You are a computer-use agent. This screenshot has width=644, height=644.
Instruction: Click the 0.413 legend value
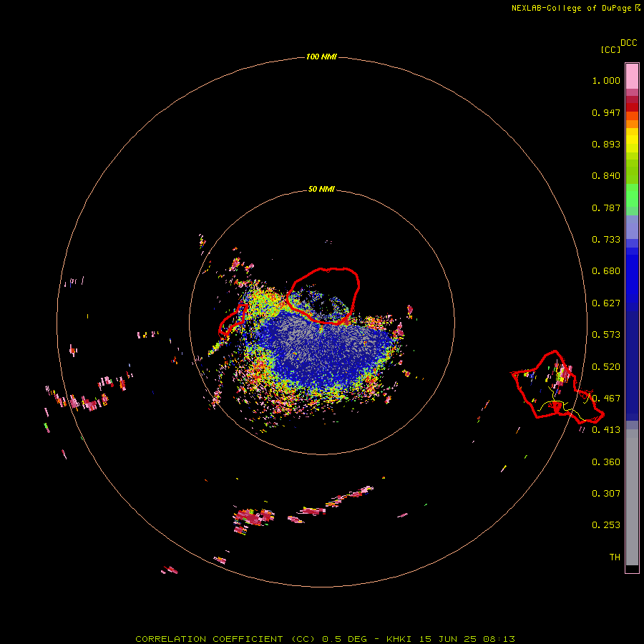(x=606, y=430)
